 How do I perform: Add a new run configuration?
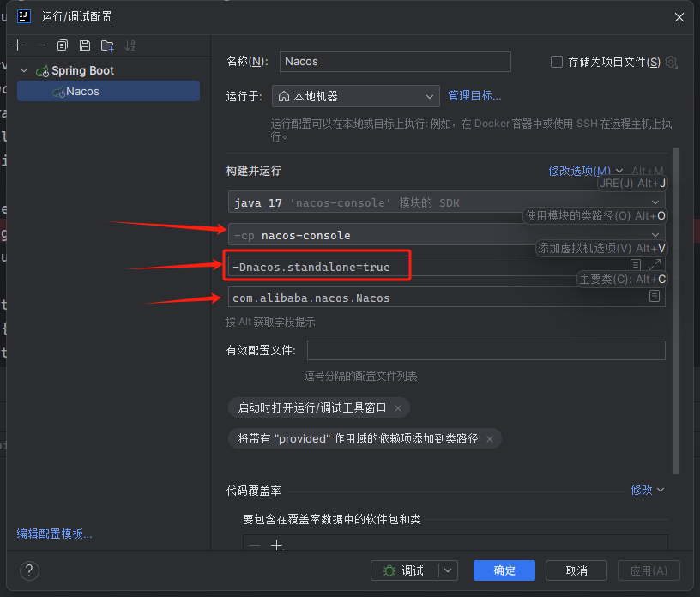pos(18,45)
